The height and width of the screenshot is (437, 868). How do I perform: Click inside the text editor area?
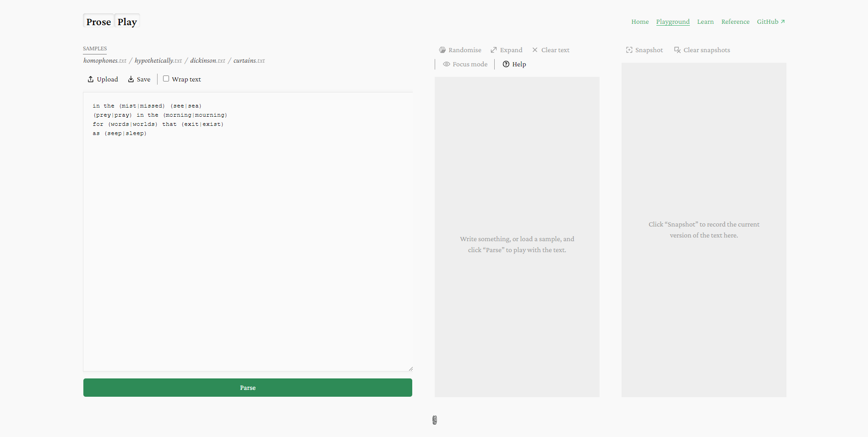pyautogui.click(x=248, y=232)
